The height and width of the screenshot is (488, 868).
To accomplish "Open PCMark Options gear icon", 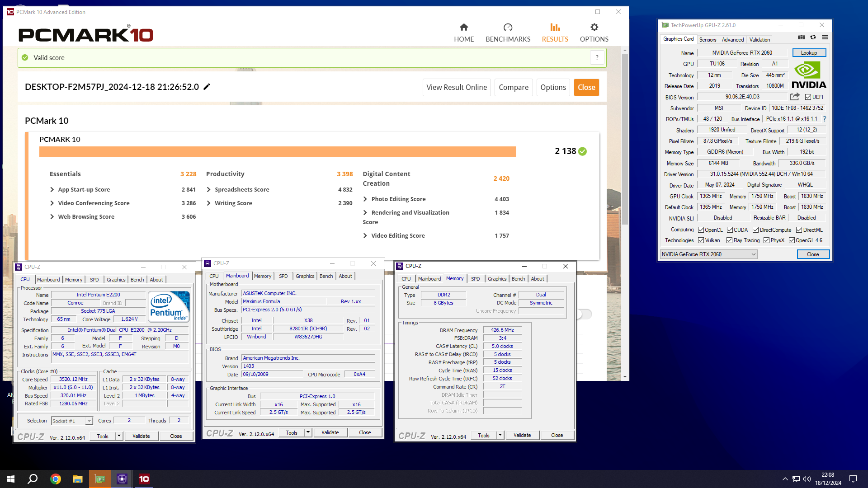I will (594, 27).
